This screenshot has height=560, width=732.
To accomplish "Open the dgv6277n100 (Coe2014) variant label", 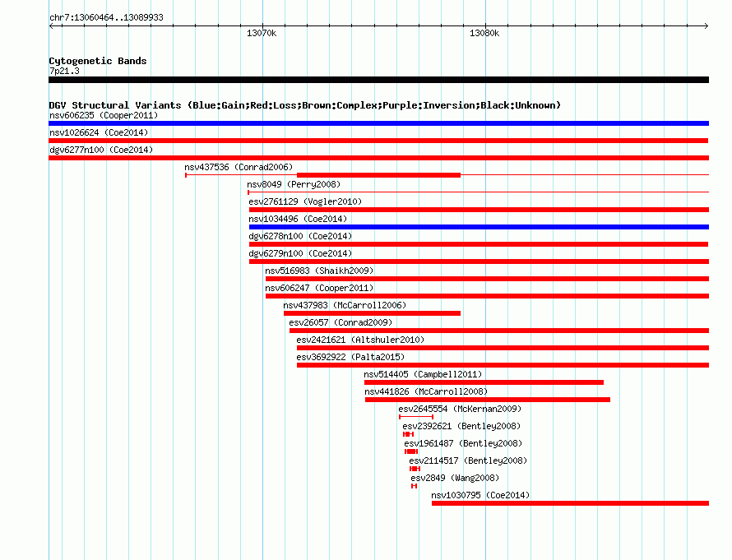I will click(x=101, y=150).
